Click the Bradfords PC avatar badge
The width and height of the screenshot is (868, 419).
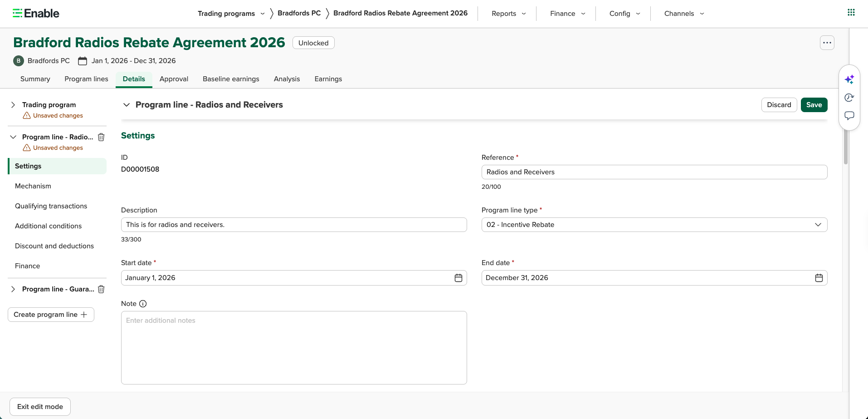pyautogui.click(x=19, y=61)
